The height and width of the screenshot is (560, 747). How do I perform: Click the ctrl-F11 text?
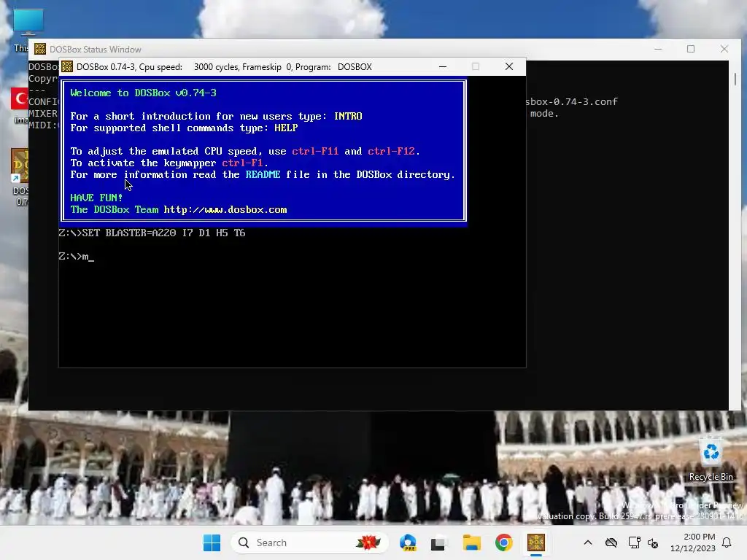(315, 152)
